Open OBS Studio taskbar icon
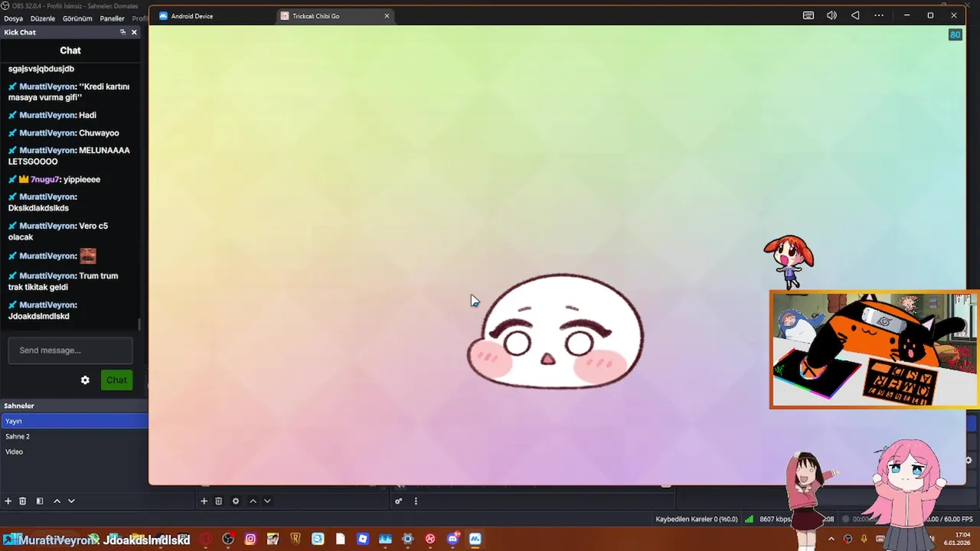Image resolution: width=980 pixels, height=551 pixels. [228, 540]
